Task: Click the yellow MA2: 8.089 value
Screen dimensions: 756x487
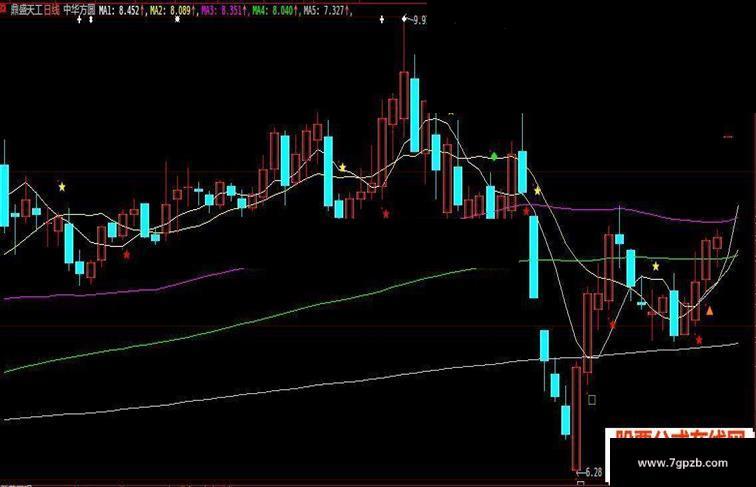Action: 170,10
